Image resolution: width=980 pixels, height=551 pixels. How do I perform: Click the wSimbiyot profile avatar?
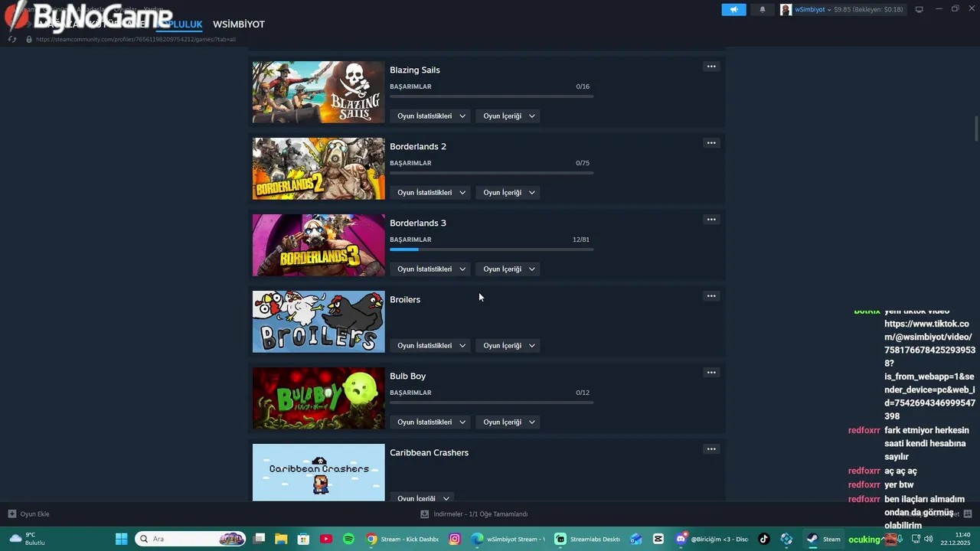786,9
